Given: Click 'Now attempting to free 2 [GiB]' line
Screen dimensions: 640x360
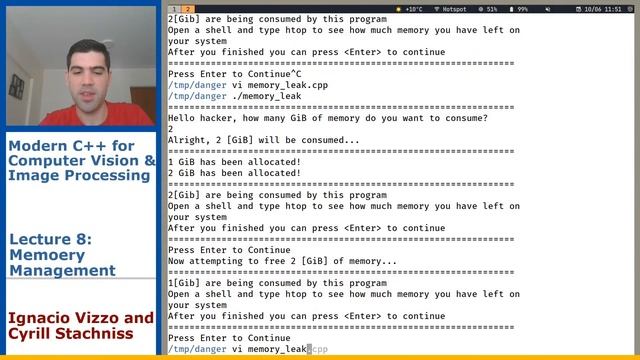Looking at the screenshot, I should point(282,261).
